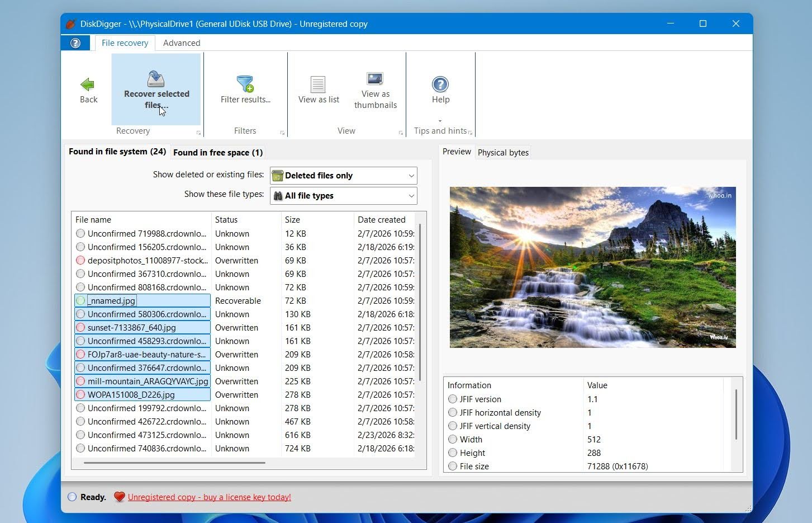Switch to Physical bytes tab

pyautogui.click(x=503, y=153)
